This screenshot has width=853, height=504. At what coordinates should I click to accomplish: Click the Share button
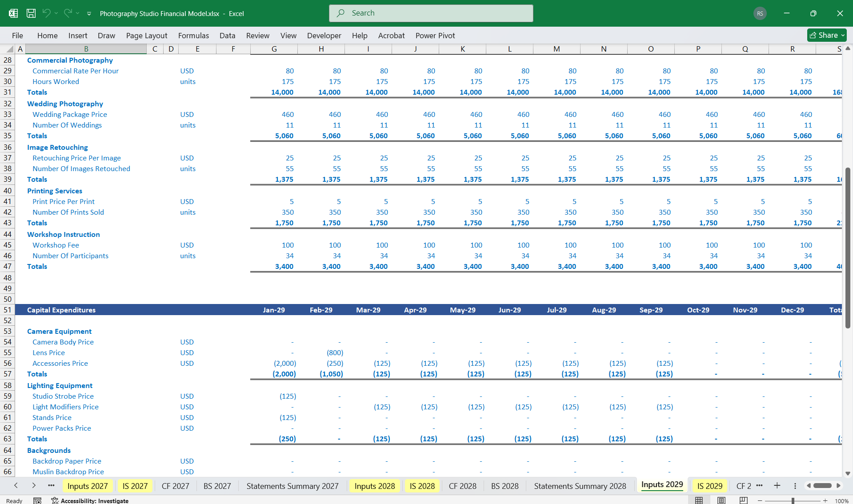[827, 35]
